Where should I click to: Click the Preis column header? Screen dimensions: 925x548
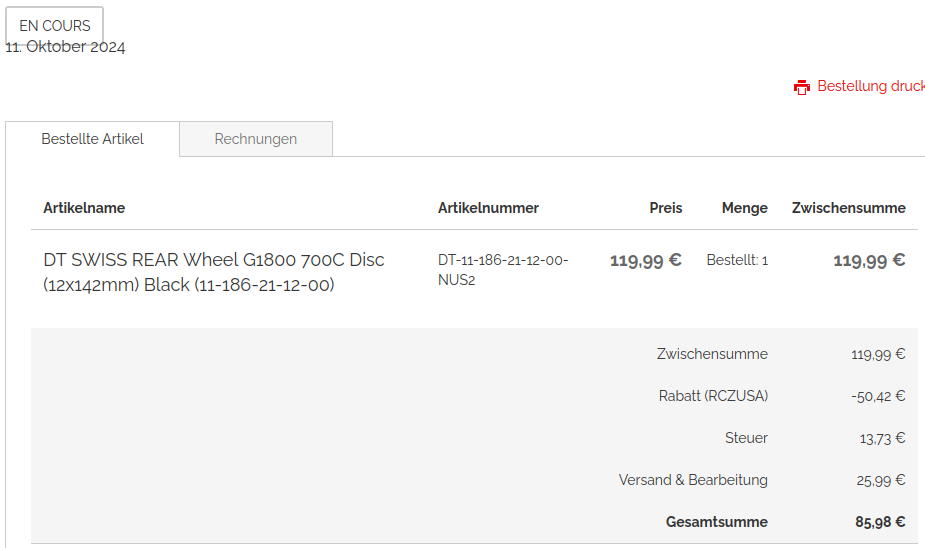point(666,208)
